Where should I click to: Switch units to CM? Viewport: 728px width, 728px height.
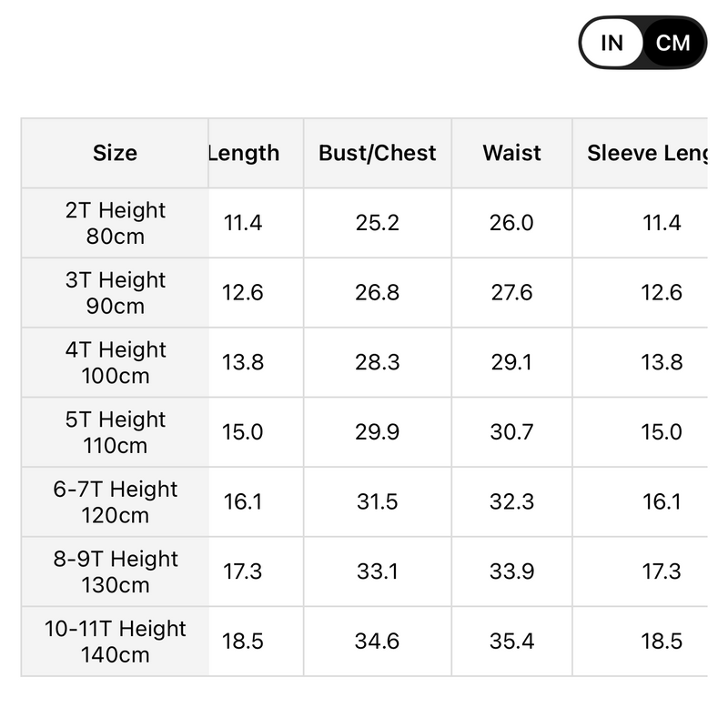pos(673,43)
